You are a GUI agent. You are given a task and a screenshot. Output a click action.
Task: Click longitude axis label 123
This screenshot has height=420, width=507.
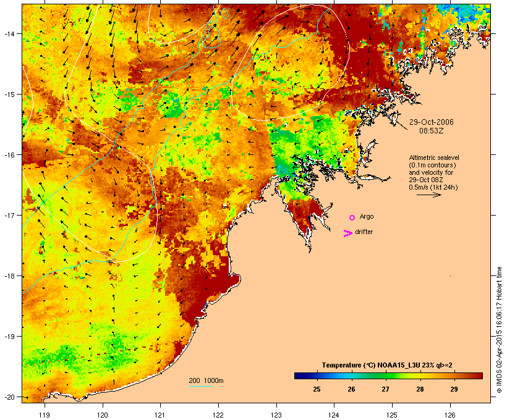(276, 415)
